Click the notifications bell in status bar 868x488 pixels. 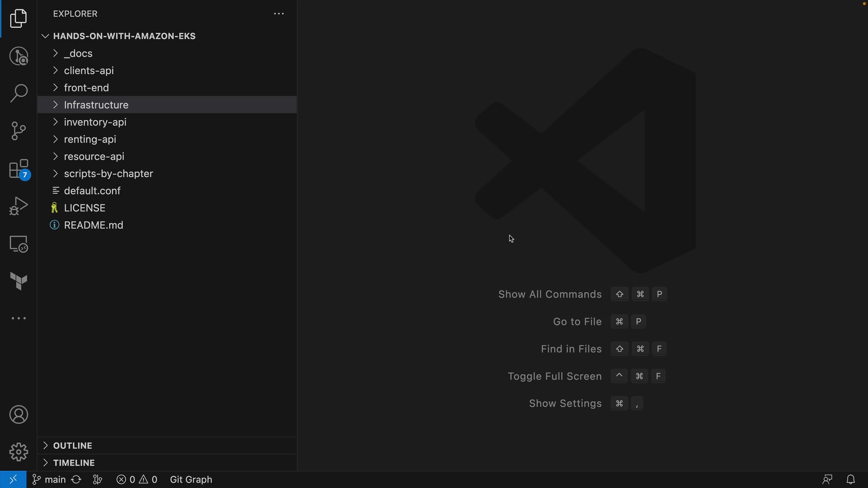pos(850,479)
